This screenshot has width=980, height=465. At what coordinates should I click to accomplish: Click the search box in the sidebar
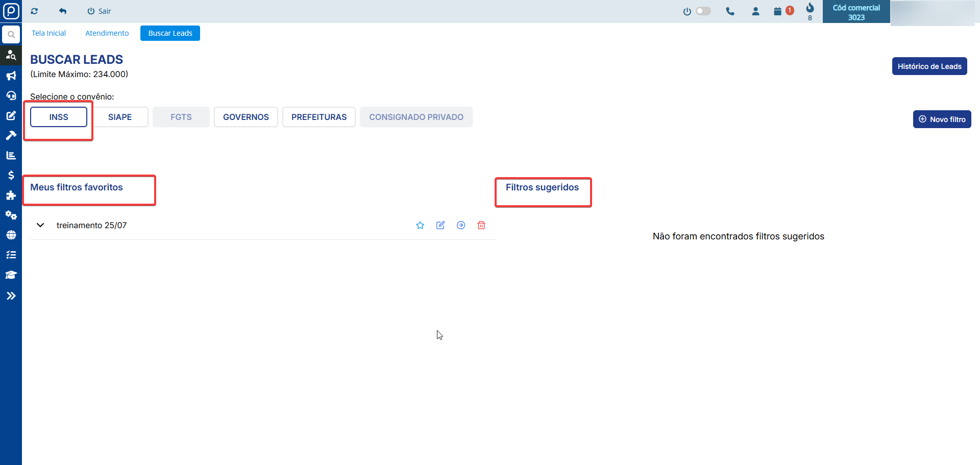click(x=11, y=35)
